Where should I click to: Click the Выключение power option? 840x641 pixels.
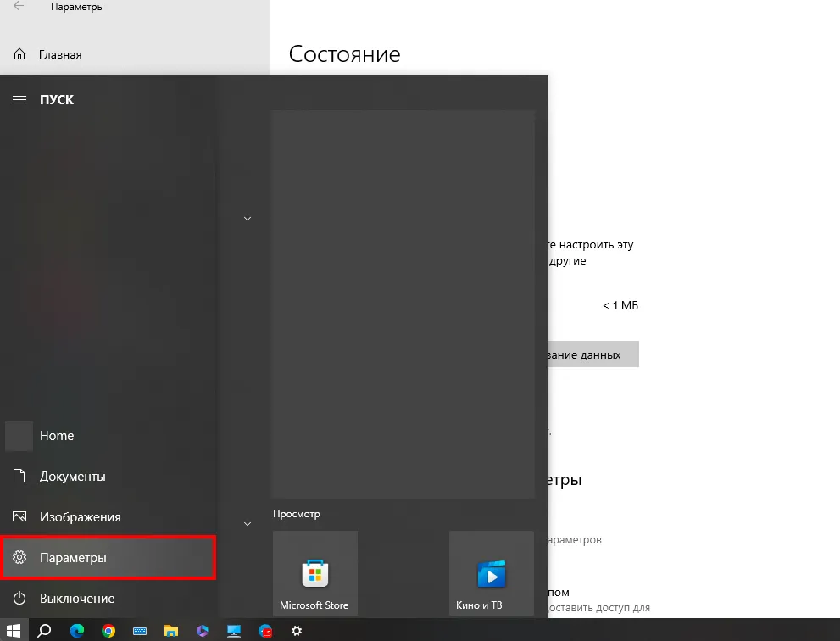coord(108,599)
